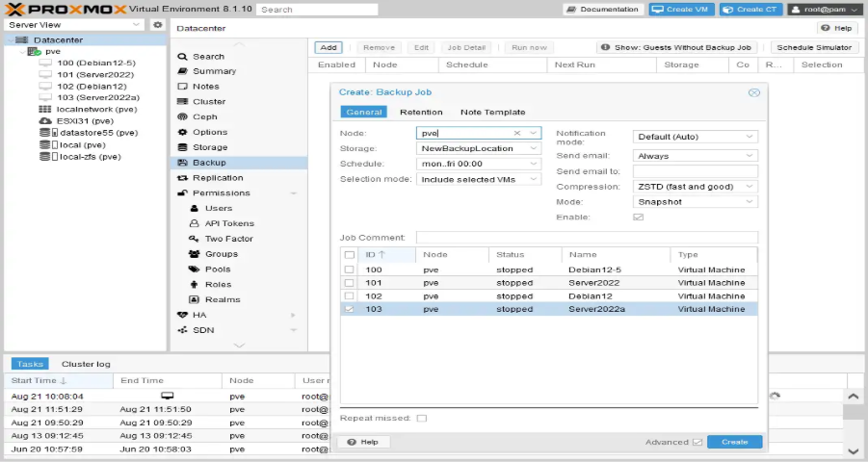868x462 pixels.
Task: Open the Cluster log tab
Action: (x=86, y=364)
